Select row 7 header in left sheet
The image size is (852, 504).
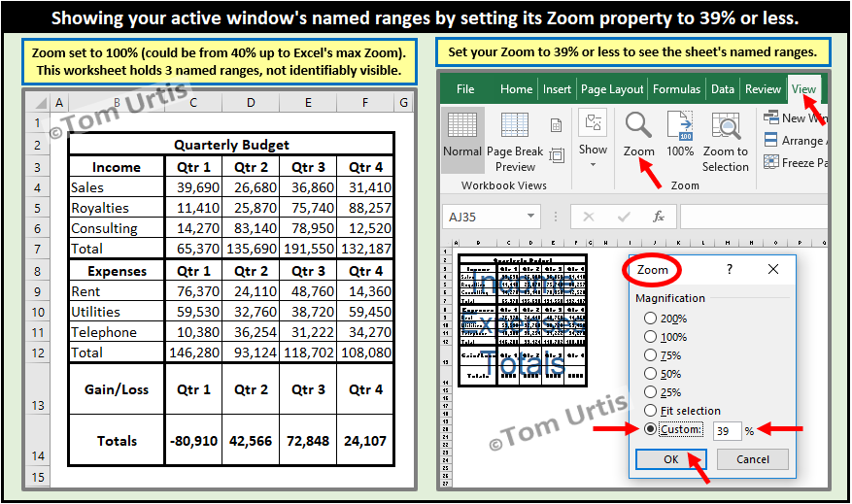pos(38,249)
